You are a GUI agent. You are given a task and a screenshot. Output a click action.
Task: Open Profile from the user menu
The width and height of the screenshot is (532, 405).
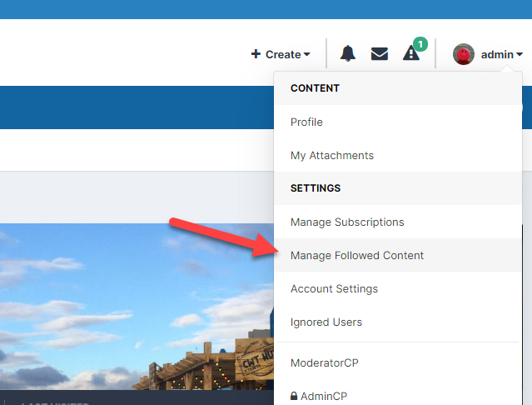(x=398, y=122)
